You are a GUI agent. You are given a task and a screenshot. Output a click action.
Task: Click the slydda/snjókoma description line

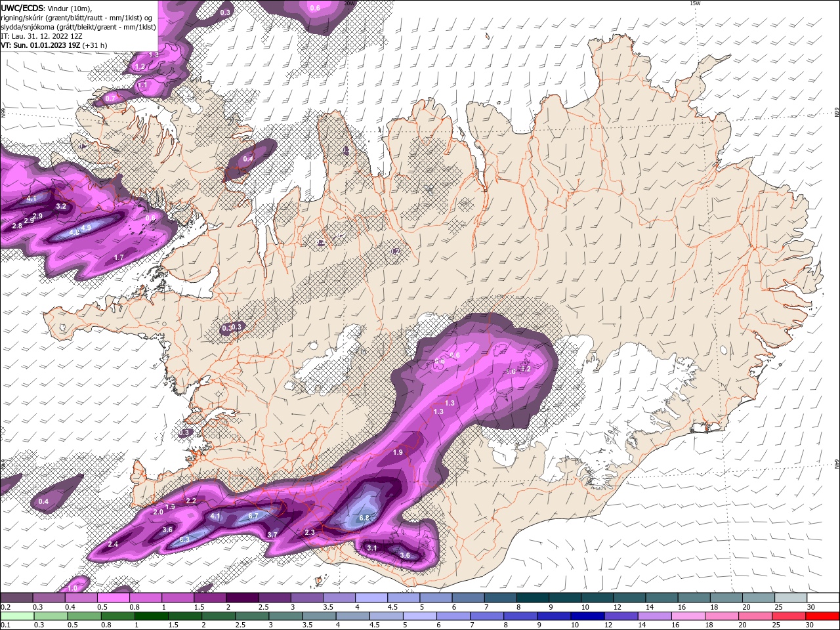tap(79, 27)
